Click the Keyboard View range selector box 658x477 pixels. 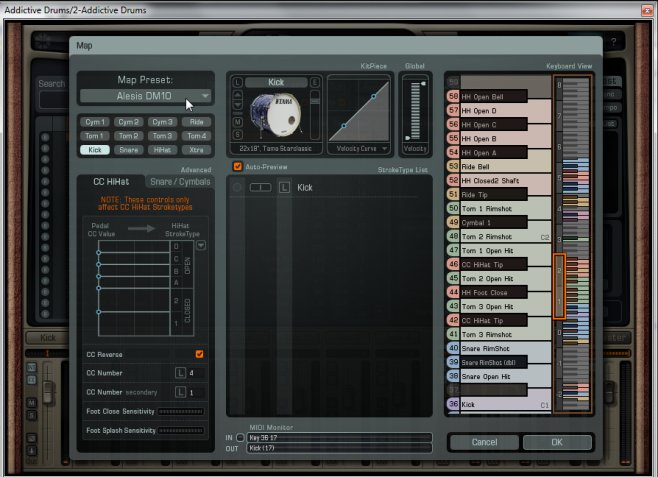point(559,286)
